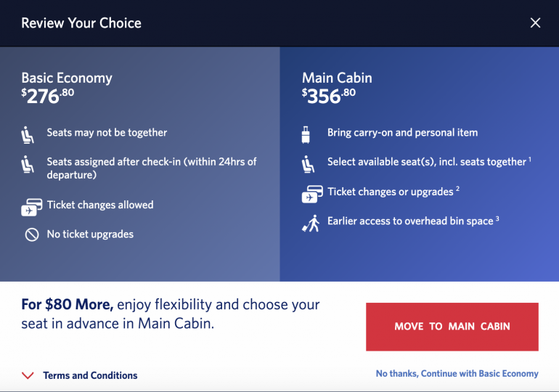The height and width of the screenshot is (392, 559).
Task: Click the "Review Your Choice" dialog title
Action: click(x=81, y=23)
